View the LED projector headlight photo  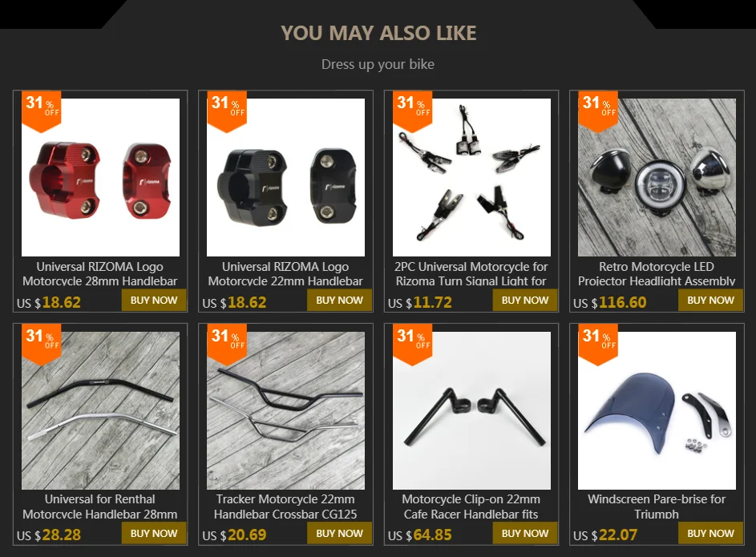(x=657, y=177)
